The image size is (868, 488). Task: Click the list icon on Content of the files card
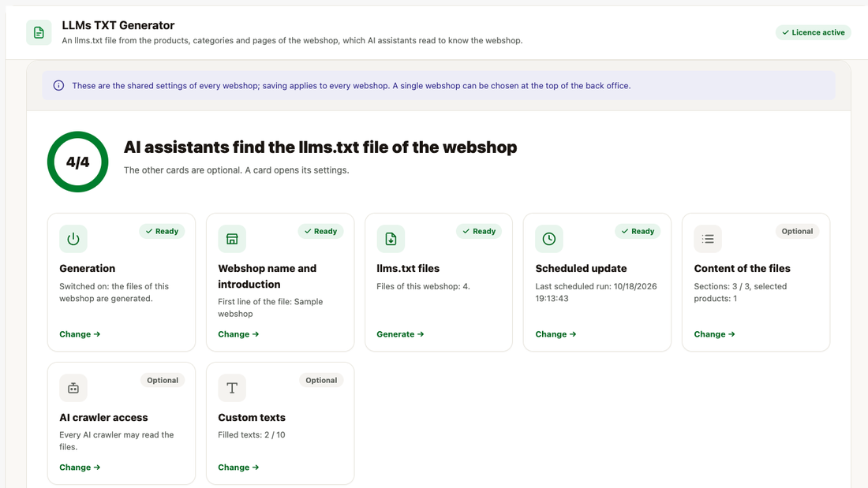[x=708, y=239]
